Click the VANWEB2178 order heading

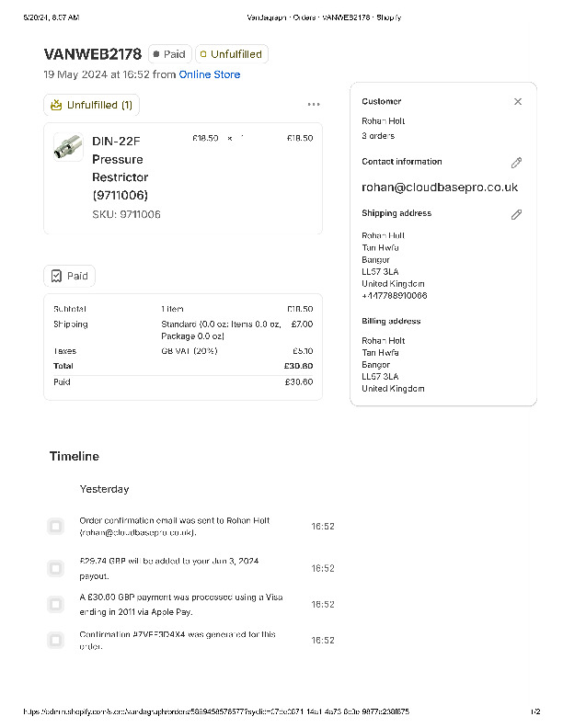(x=93, y=54)
